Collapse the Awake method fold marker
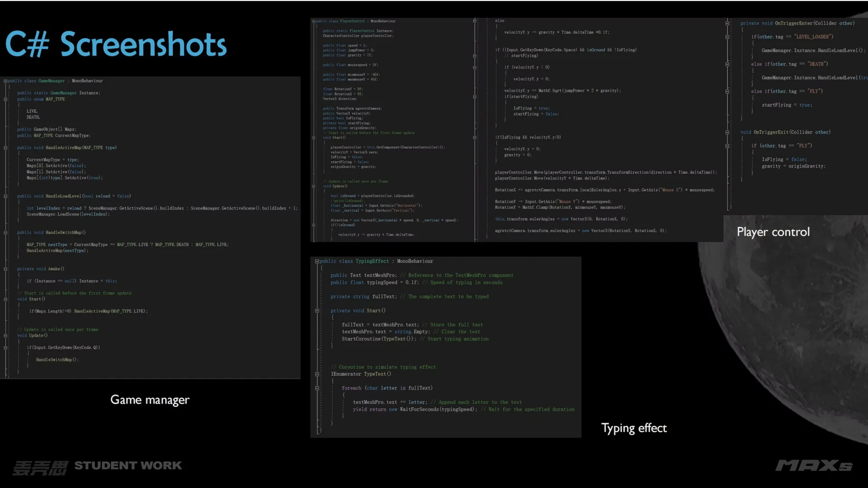868x488 pixels. [x=5, y=269]
